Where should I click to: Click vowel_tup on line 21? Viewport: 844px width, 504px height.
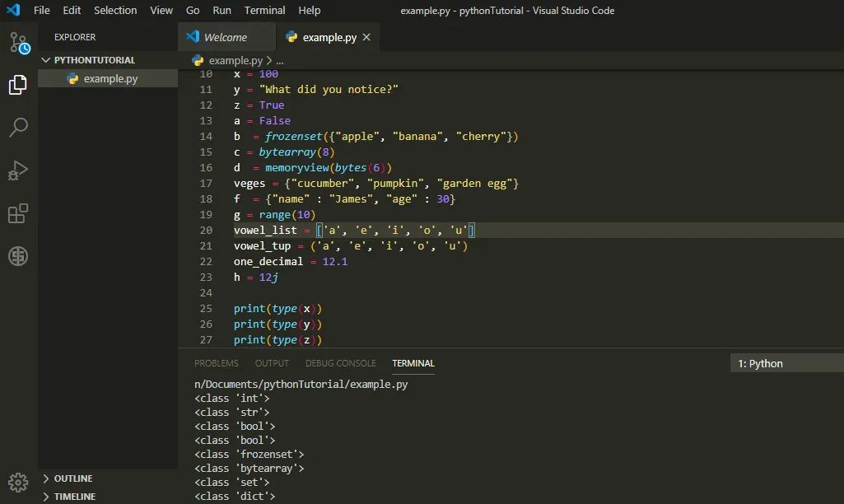pos(262,246)
